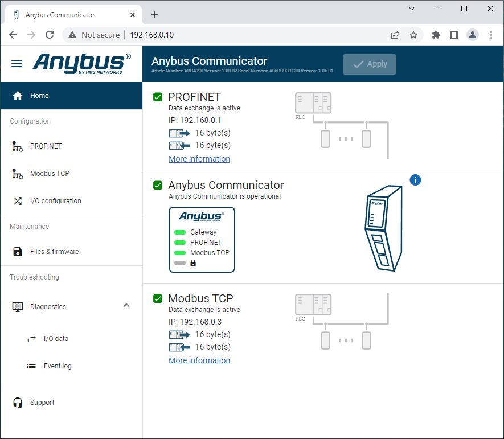Click the green Gateway status LED indicator
Image resolution: width=504 pixels, height=439 pixels.
(180, 232)
